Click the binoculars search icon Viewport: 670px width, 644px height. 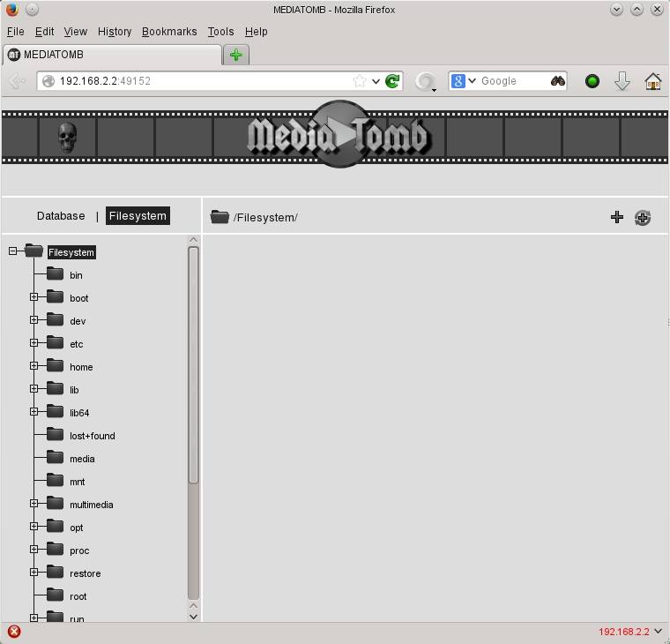pos(558,81)
